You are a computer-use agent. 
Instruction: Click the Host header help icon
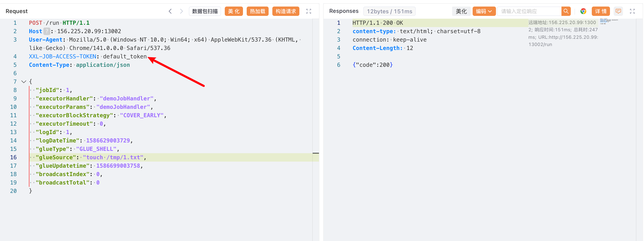(x=46, y=31)
